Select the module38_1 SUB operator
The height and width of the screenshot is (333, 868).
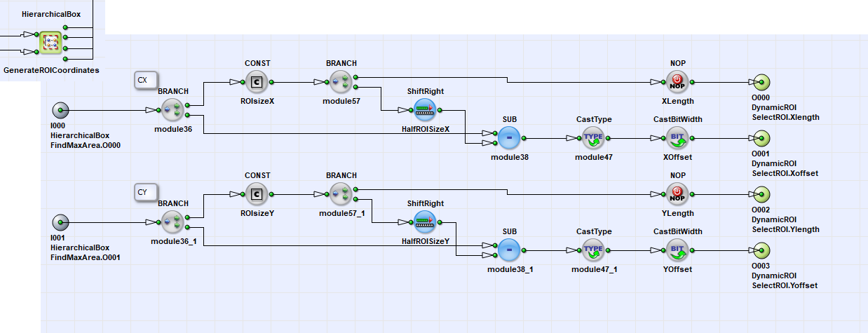click(x=510, y=250)
